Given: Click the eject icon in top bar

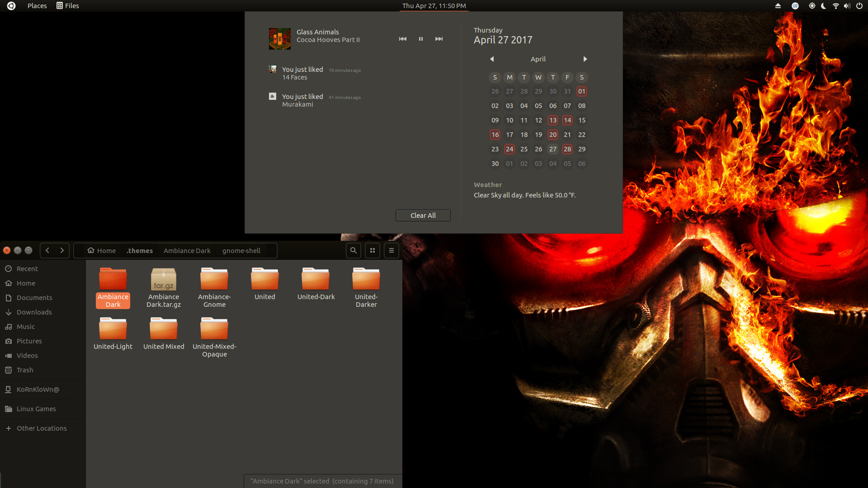Looking at the screenshot, I should 778,6.
